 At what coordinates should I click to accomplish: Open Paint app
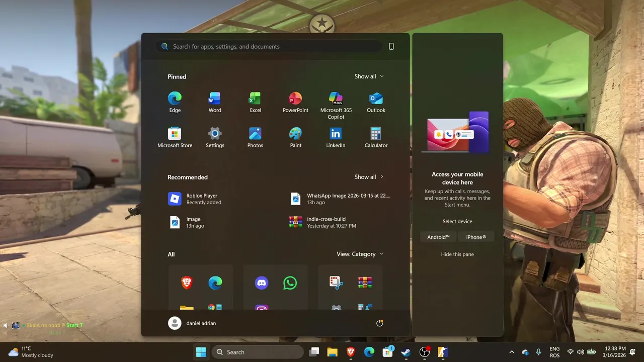click(295, 138)
